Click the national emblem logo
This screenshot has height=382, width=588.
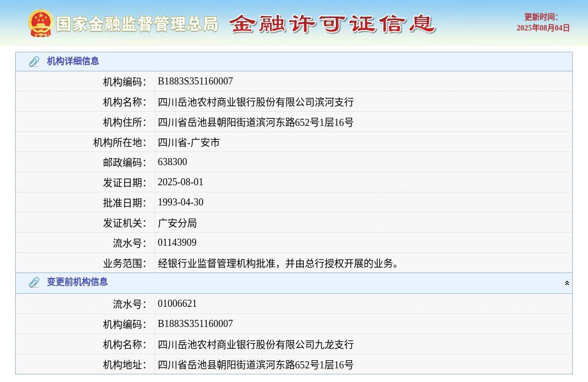(40, 23)
